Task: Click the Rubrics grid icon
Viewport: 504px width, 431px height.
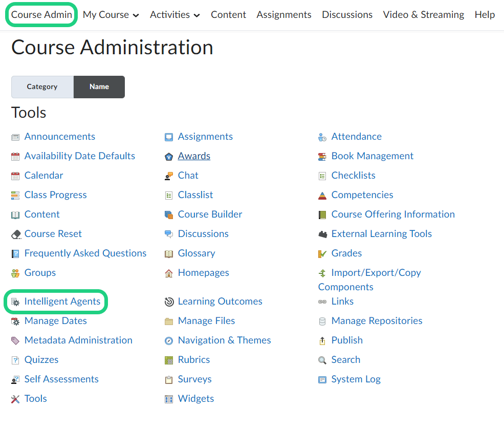Action: click(169, 360)
